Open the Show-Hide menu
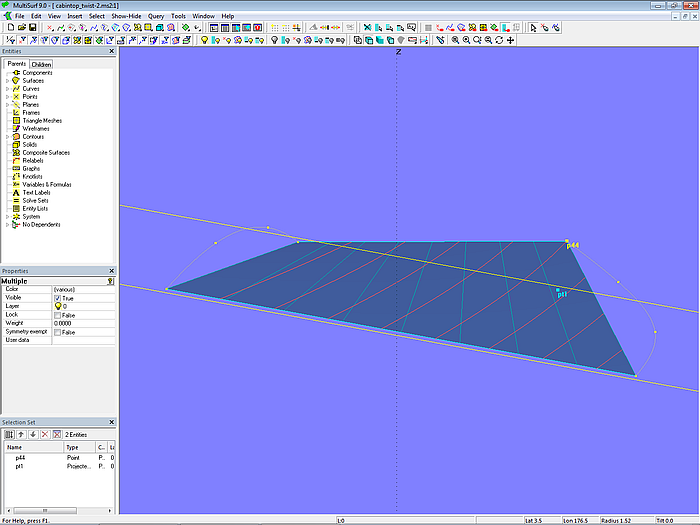This screenshot has width=700, height=525. pos(126,17)
